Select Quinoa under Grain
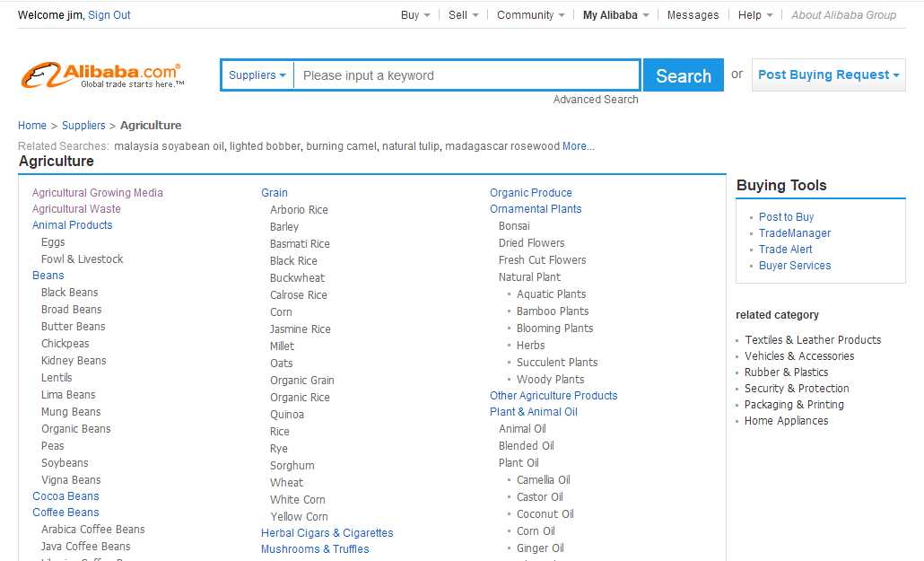The width and height of the screenshot is (924, 561). point(286,415)
